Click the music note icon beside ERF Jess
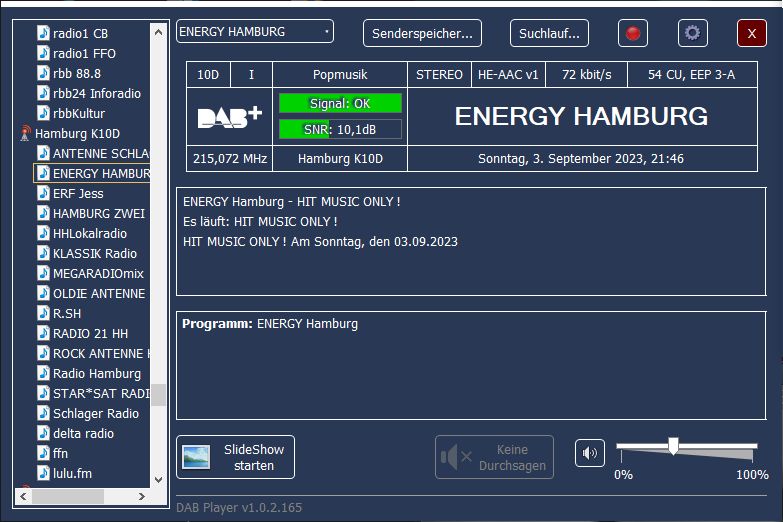This screenshot has height=522, width=783. point(43,193)
